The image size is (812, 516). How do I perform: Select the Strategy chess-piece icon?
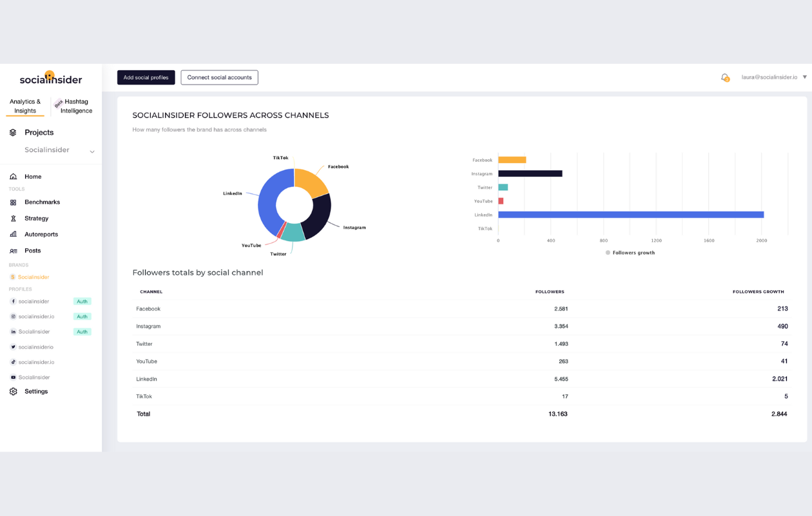pos(13,219)
